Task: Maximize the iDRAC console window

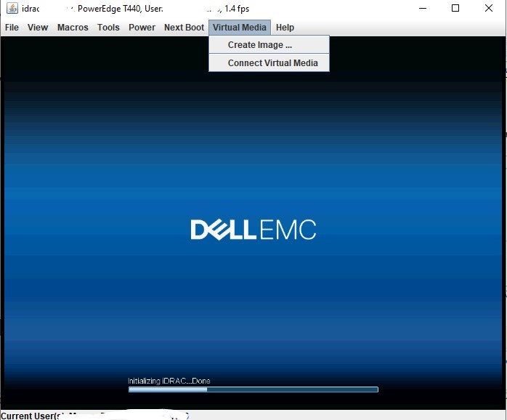Action: 455,8
